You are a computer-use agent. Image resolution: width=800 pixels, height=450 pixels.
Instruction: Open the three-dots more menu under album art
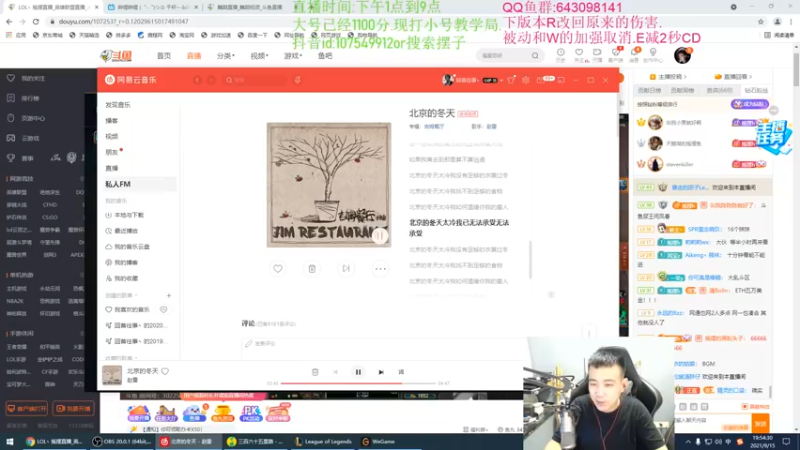[x=380, y=268]
